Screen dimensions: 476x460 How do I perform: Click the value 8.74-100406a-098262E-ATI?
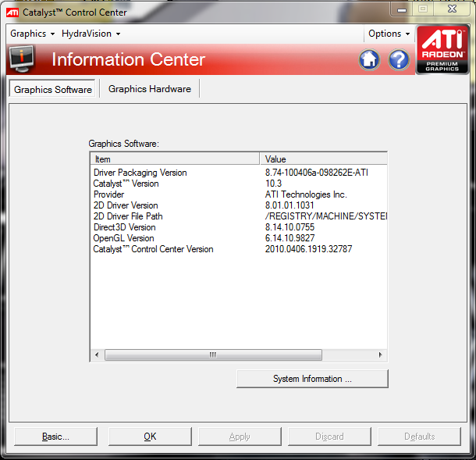pyautogui.click(x=317, y=173)
